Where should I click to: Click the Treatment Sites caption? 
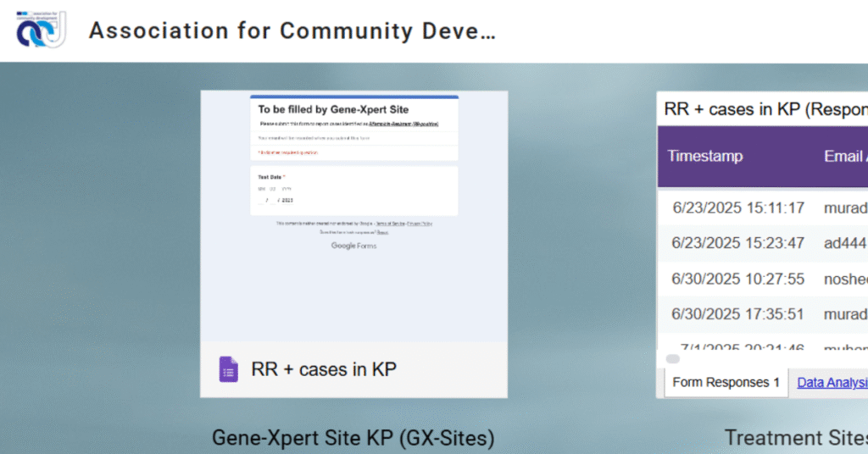[x=795, y=437]
